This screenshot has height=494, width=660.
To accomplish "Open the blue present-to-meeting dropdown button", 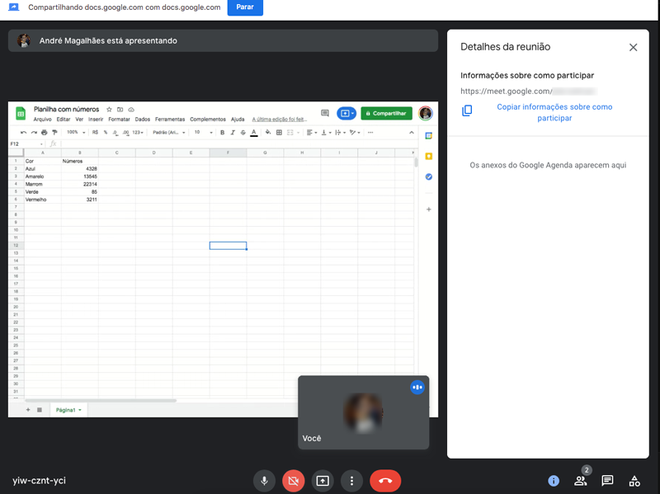I will pos(346,113).
